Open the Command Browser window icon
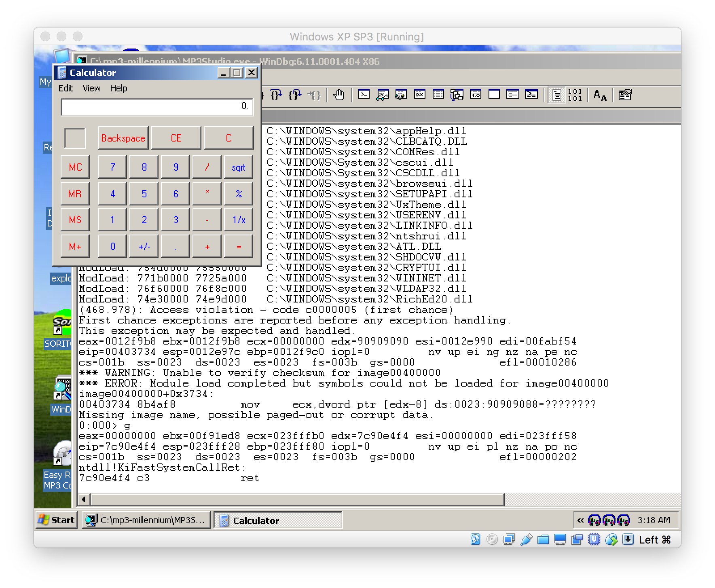 pos(531,95)
